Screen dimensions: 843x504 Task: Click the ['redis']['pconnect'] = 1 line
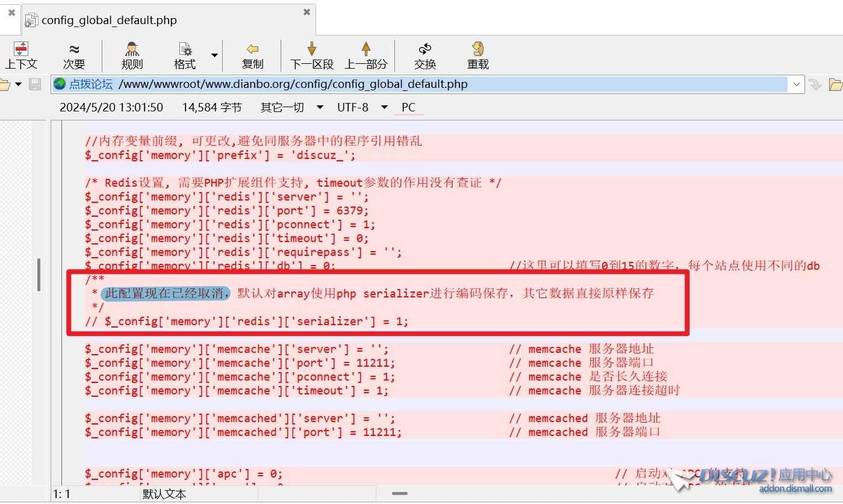tap(230, 225)
